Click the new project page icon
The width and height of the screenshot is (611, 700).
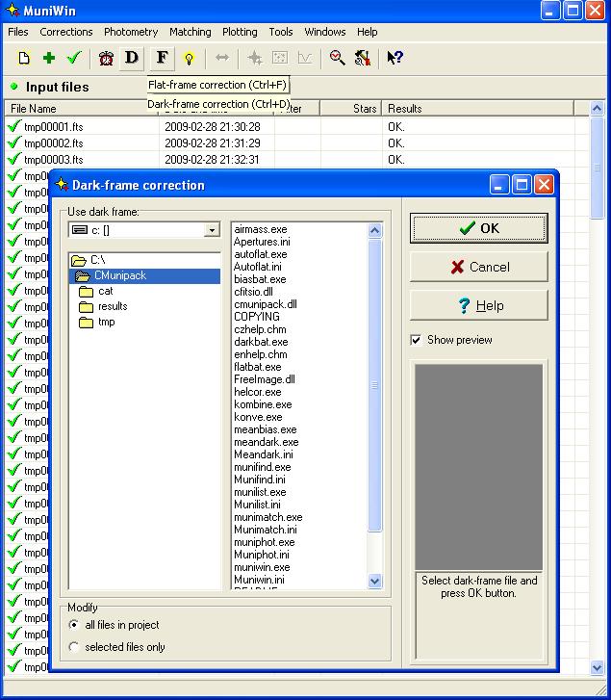click(x=24, y=59)
